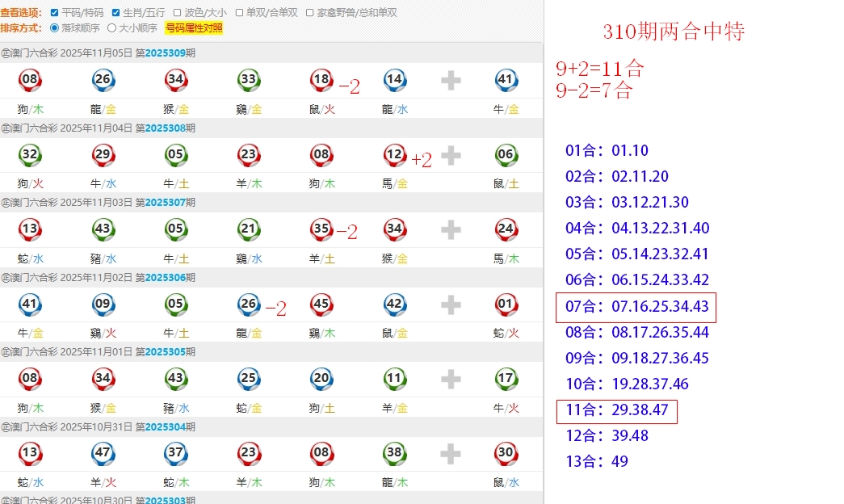Uncheck the 生肖/五行 option
Image resolution: width=844 pixels, height=504 pixels.
pos(115,13)
